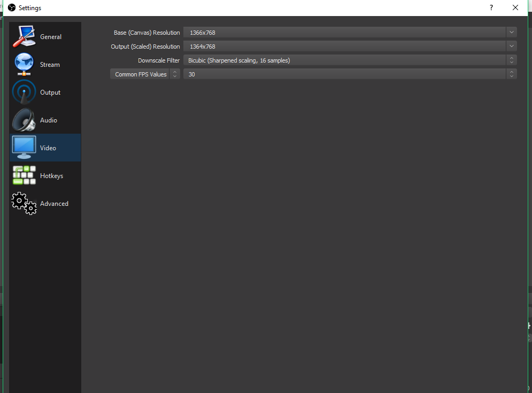The width and height of the screenshot is (532, 393).
Task: Click the Common FPS Values down arrow
Action: point(174,76)
